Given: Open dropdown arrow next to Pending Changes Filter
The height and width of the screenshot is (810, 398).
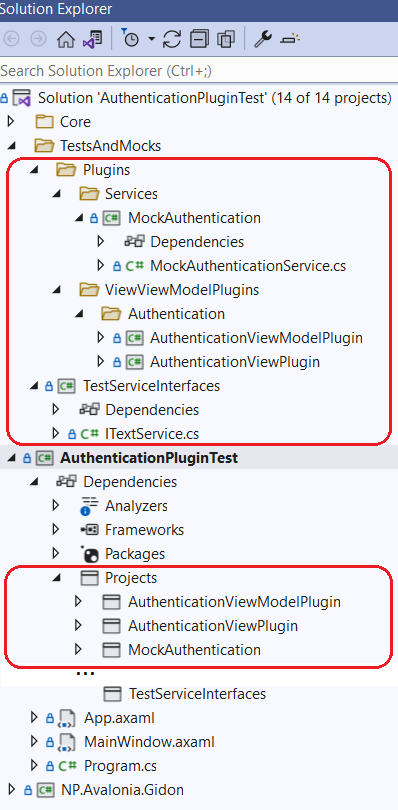Looking at the screenshot, I should (151, 39).
